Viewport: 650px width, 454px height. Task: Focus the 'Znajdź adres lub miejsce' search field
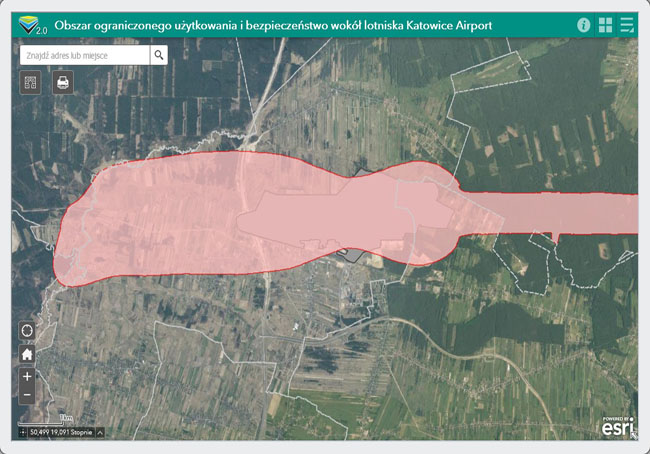tap(84, 55)
